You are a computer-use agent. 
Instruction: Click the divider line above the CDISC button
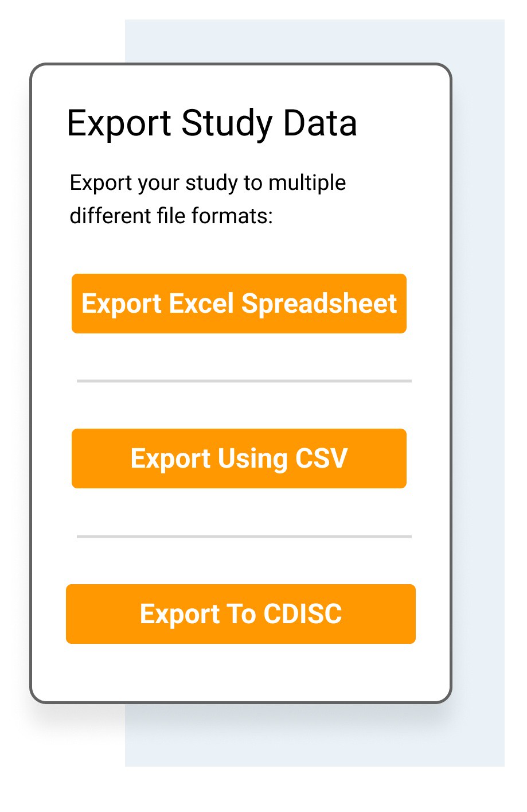pos(244,537)
